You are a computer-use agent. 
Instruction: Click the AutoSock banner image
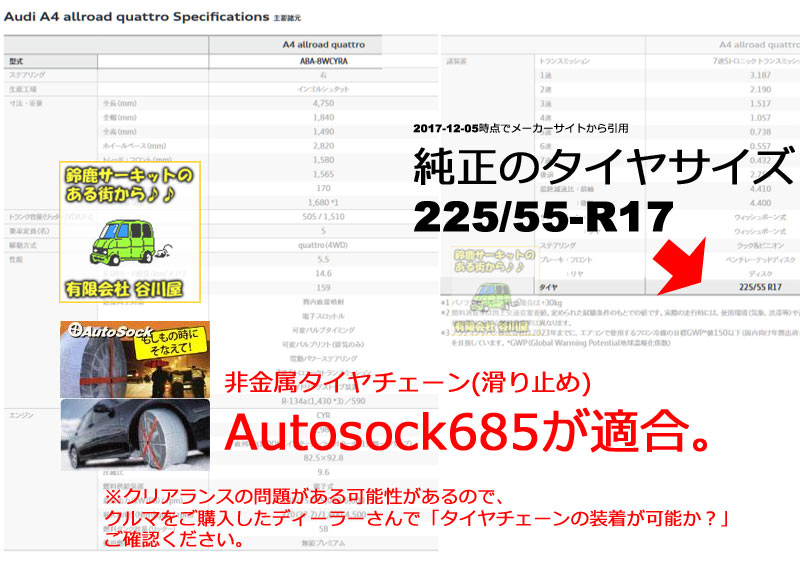click(x=135, y=359)
